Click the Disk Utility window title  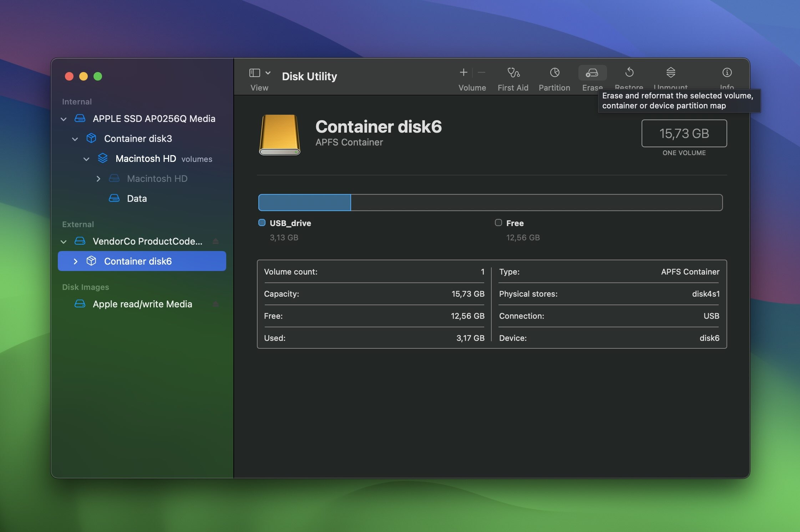309,76
